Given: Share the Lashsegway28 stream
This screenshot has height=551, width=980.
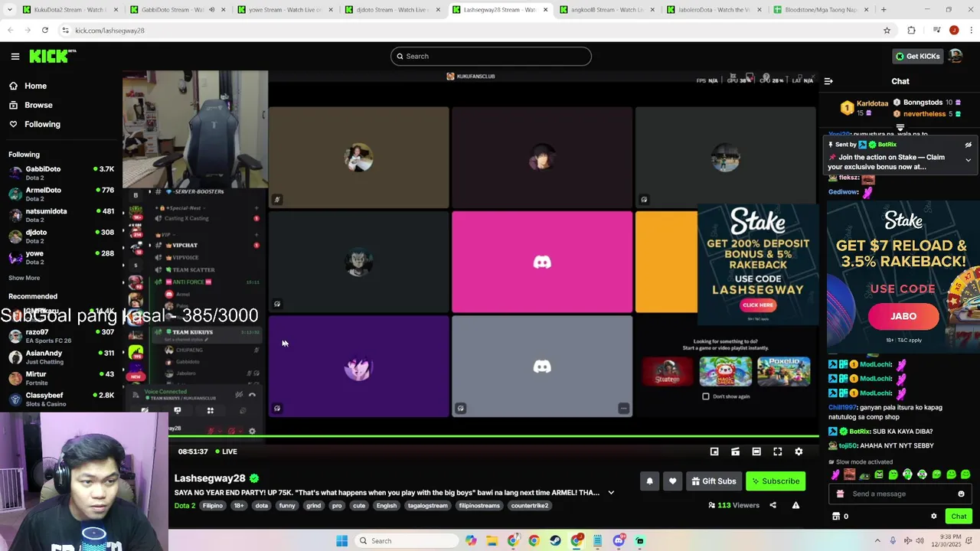Looking at the screenshot, I should 773,505.
